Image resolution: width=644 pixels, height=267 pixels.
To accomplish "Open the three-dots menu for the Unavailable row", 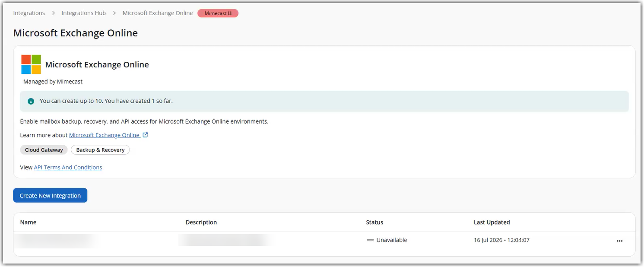I will click(620, 241).
